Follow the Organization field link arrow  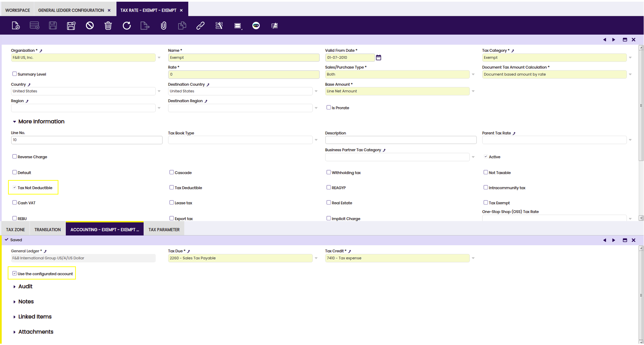pyautogui.click(x=41, y=51)
